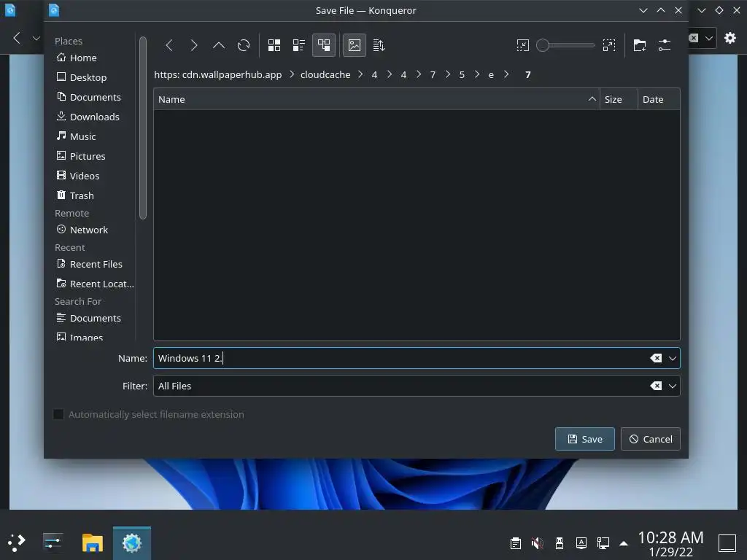Go forward in the file dialog toolbar
The height and width of the screenshot is (560, 747).
coord(193,45)
